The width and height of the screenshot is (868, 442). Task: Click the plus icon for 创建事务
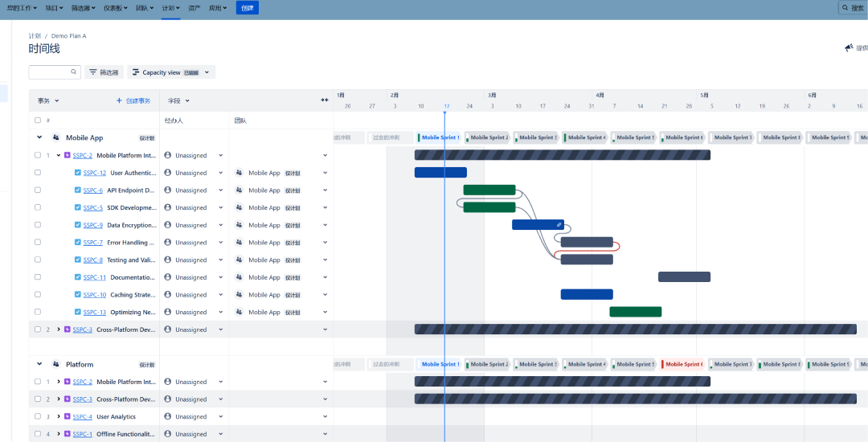(x=119, y=100)
